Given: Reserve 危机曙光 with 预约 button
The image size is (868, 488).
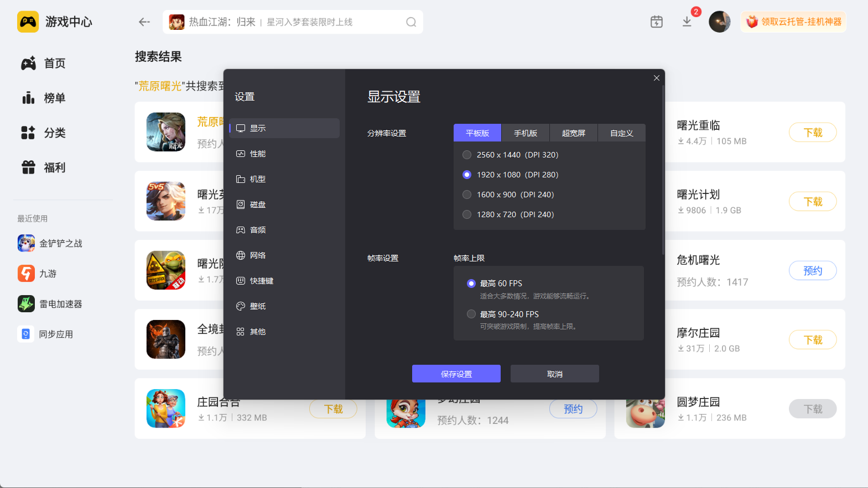Looking at the screenshot, I should point(813,271).
